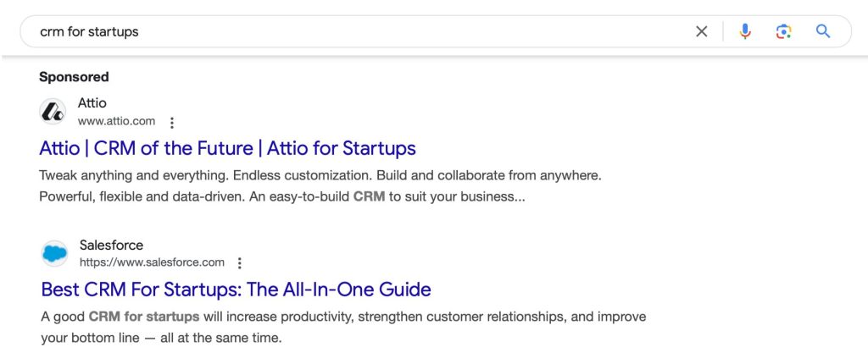Screen dimensions: 868x364
Task: Open the three-dot menu beside www.attio.com
Action: 172,123
